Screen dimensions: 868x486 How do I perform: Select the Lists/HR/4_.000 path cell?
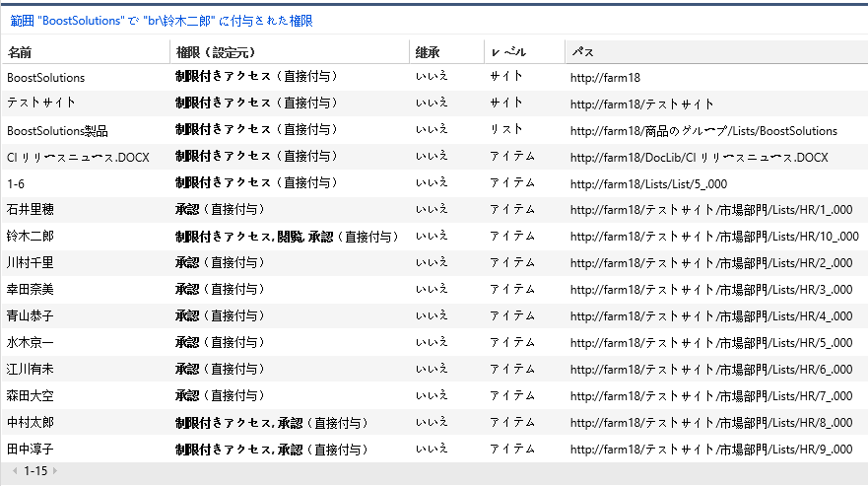(711, 315)
